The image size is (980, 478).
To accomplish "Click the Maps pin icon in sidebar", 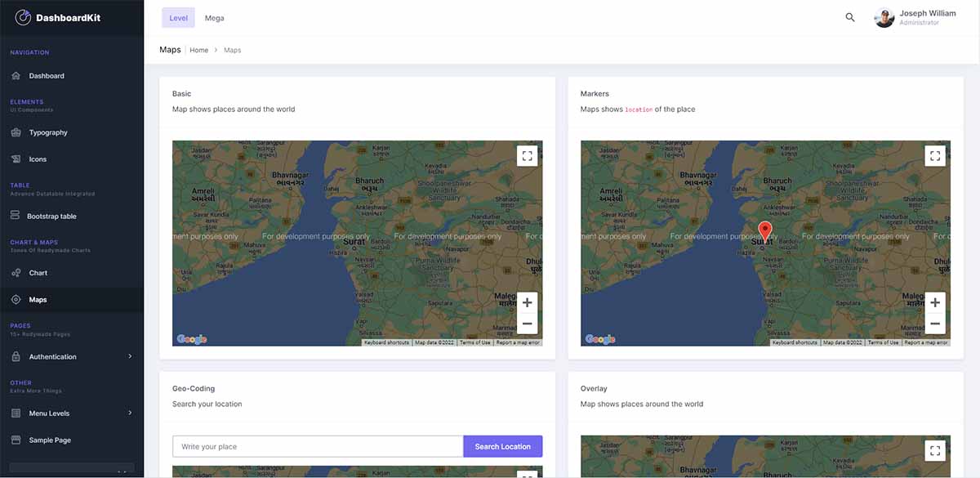I will point(16,299).
